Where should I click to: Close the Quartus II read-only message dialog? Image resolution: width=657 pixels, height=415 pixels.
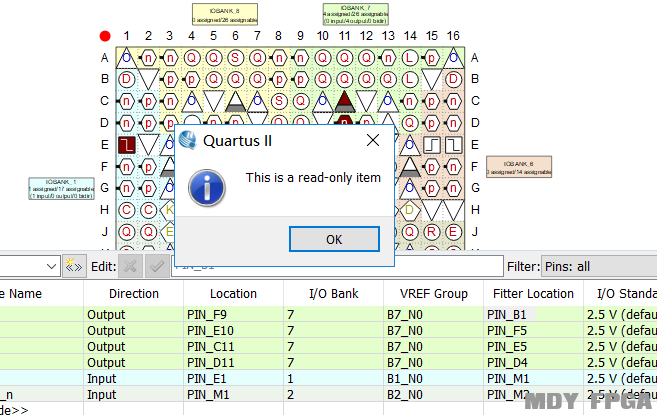(x=371, y=140)
